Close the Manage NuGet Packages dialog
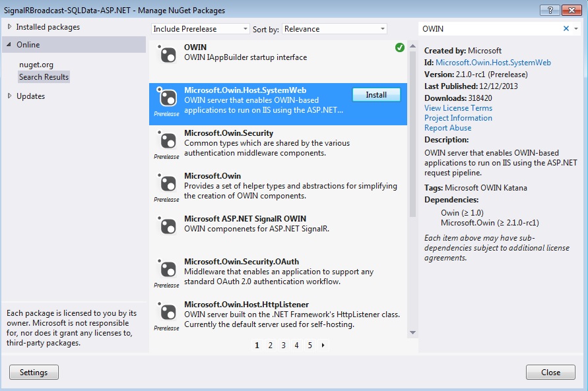The width and height of the screenshot is (588, 391). click(550, 373)
